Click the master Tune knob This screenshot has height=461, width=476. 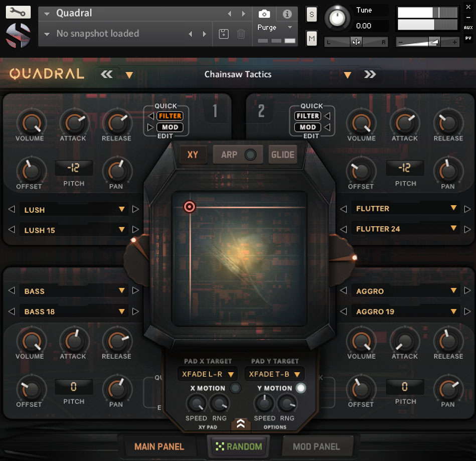(337, 18)
